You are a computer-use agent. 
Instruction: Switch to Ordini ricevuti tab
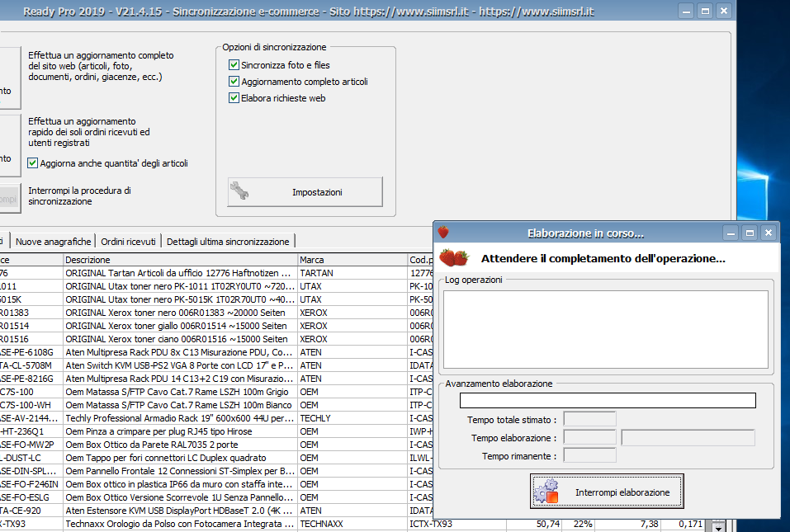[128, 242]
